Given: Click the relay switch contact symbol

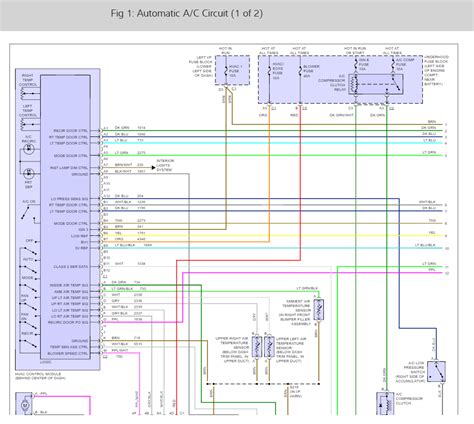Looking at the screenshot, I should pyautogui.click(x=396, y=83).
